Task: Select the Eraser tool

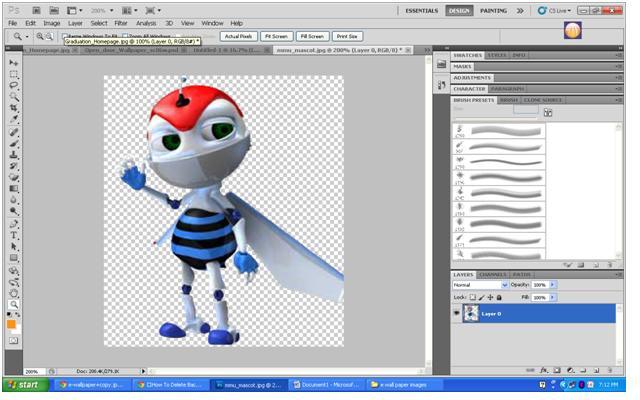Action: coord(13,178)
